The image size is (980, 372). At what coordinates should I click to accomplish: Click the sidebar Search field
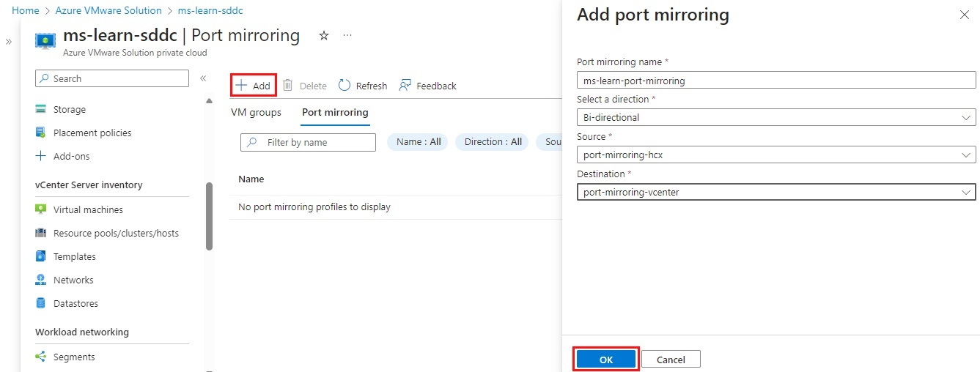click(112, 78)
